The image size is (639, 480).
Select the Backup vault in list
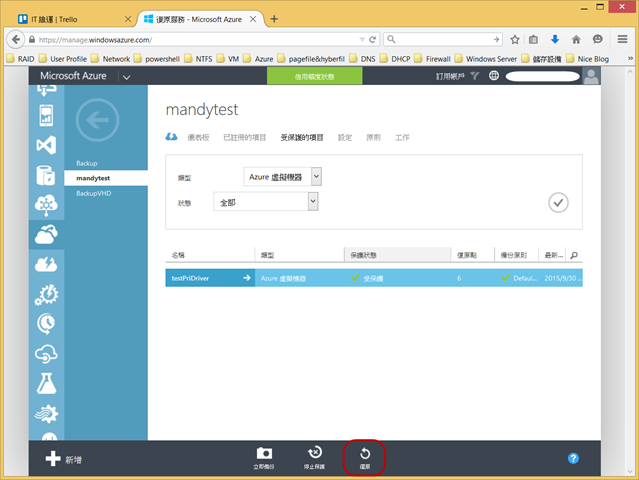click(x=87, y=163)
